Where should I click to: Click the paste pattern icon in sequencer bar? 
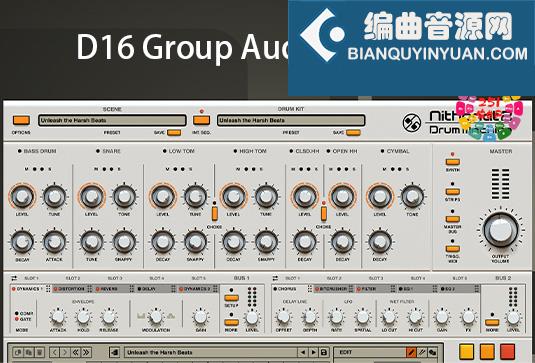29,352
